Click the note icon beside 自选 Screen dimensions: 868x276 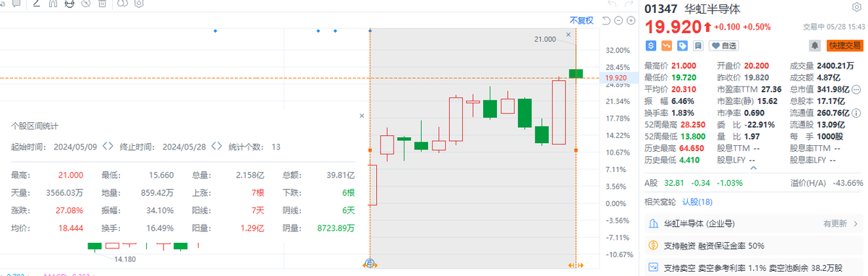(697, 46)
